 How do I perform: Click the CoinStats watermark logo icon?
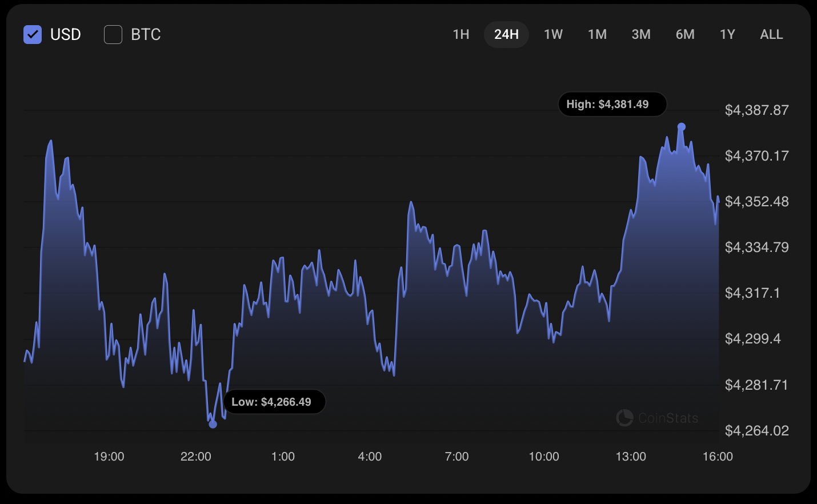624,418
